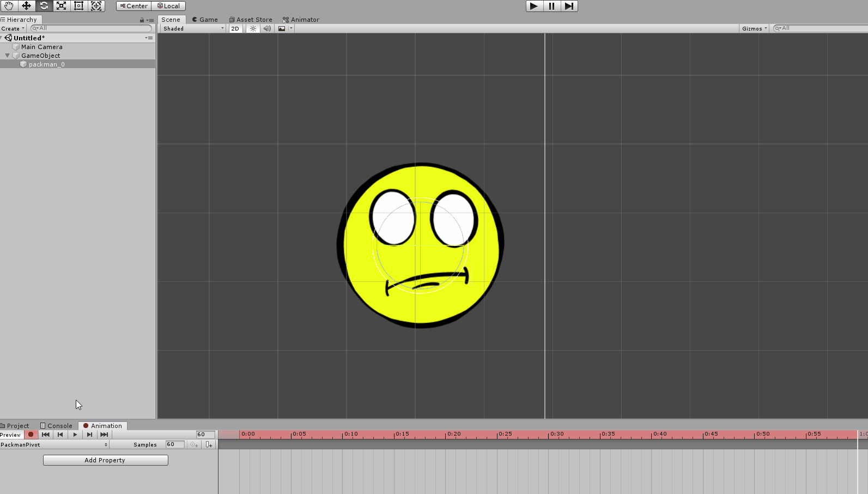Click the Add Keyframe icon

tap(194, 445)
